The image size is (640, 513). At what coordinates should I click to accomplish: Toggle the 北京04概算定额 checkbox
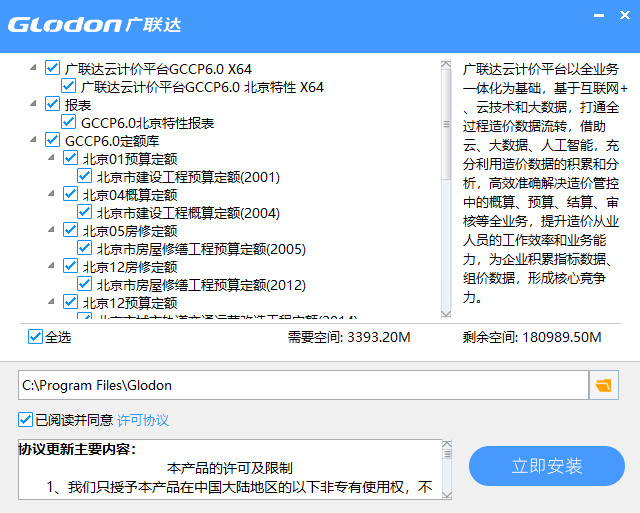[69, 195]
